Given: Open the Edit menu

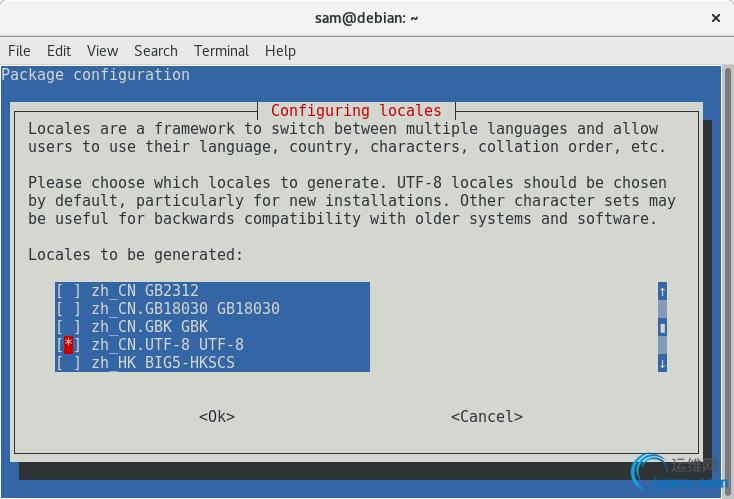Looking at the screenshot, I should [59, 51].
